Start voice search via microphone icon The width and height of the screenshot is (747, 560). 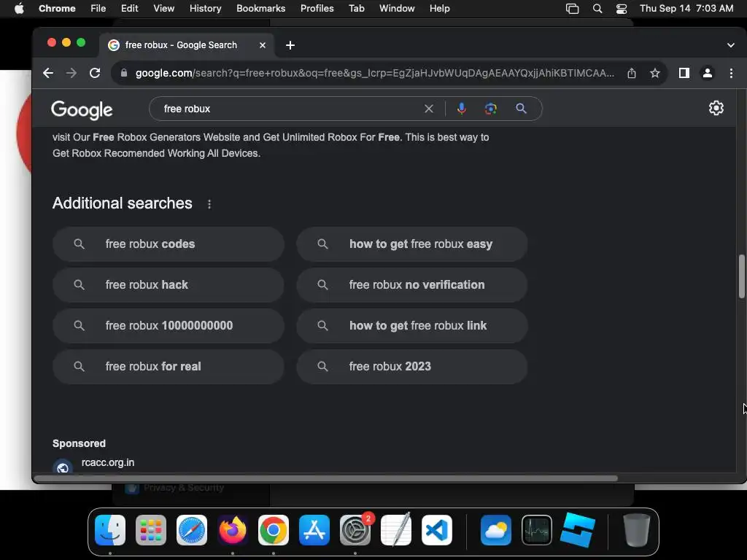(461, 109)
